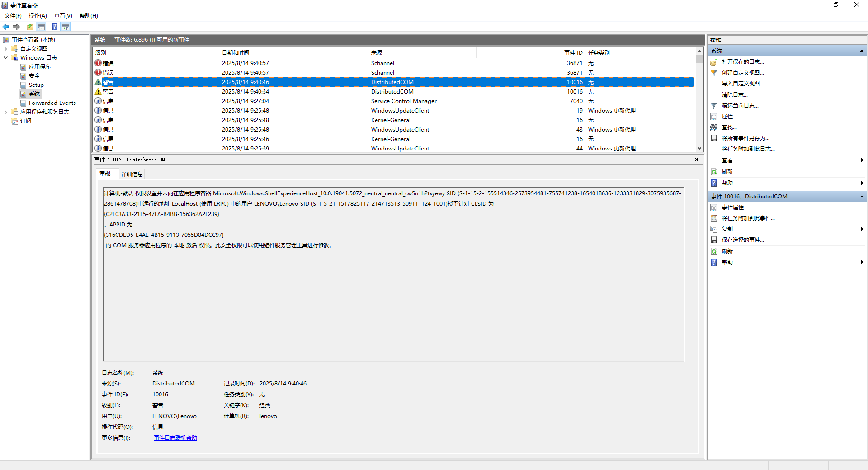
Task: Sort by 日期和时间 column header
Action: tap(293, 53)
